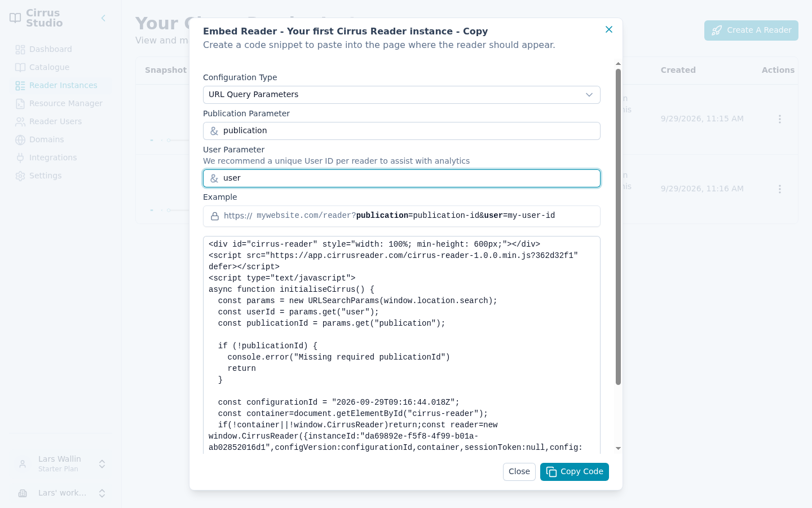
Task: Click the Settings gear icon
Action: tap(20, 176)
